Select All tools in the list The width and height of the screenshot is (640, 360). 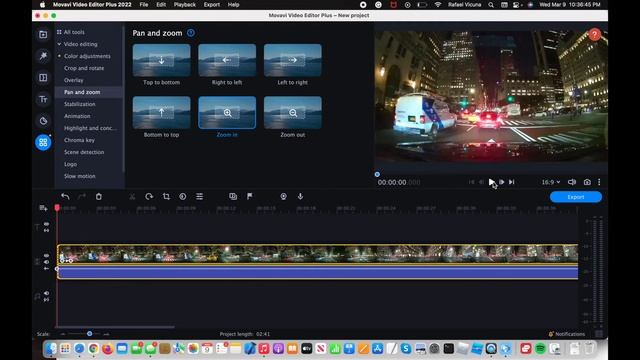pyautogui.click(x=74, y=32)
